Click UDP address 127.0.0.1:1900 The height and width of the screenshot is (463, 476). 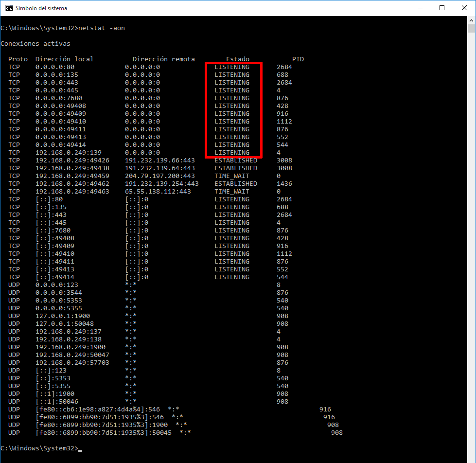tap(63, 316)
